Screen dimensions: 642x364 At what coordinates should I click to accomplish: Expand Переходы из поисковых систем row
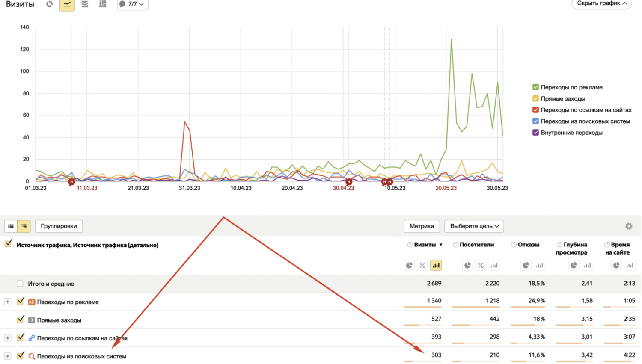coord(8,356)
